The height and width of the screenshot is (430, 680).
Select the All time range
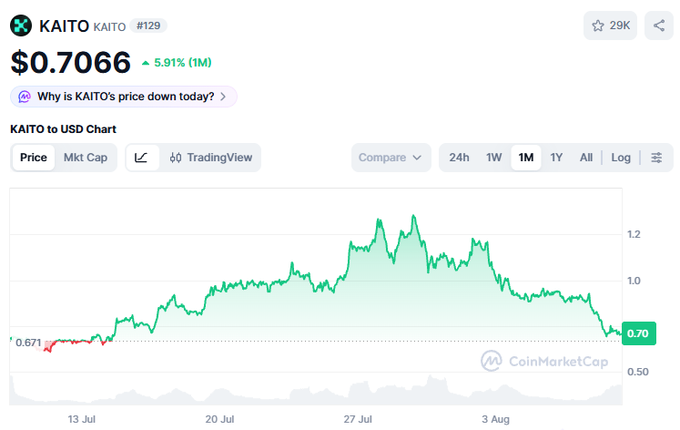coord(586,157)
